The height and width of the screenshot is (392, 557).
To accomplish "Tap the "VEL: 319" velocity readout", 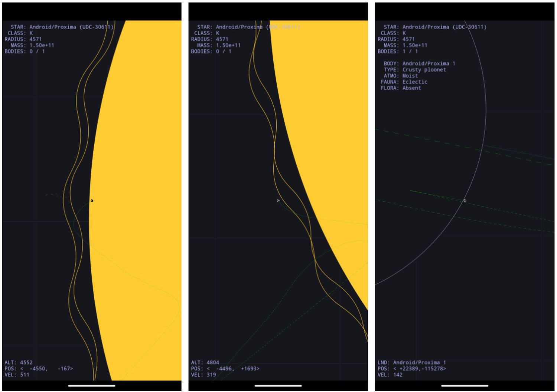I will click(203, 375).
